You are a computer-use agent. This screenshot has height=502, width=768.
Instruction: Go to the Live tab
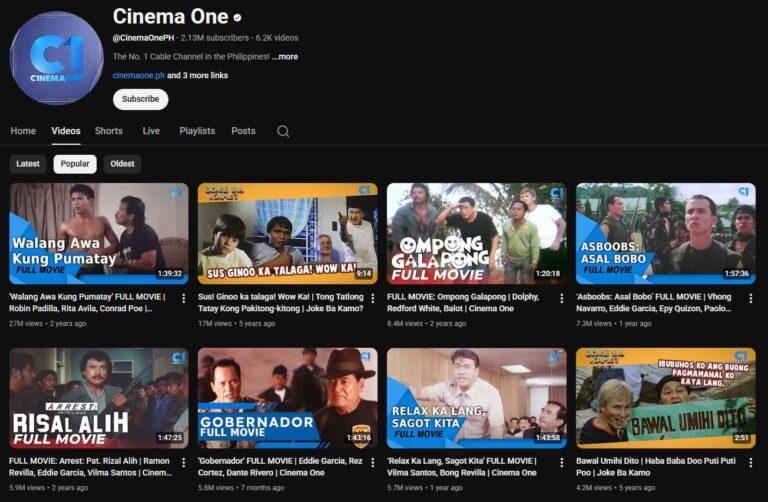[x=151, y=131]
